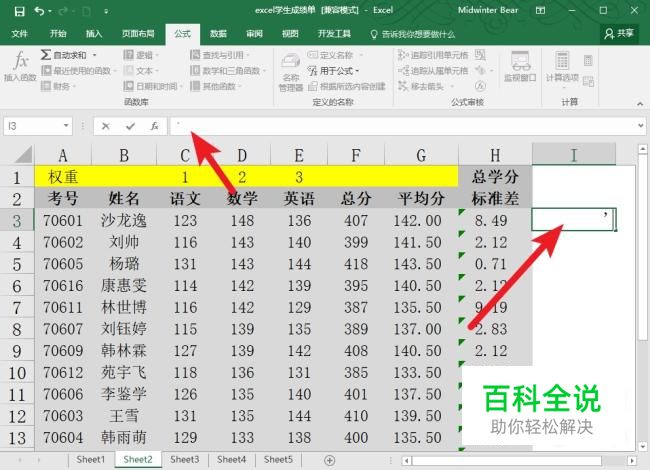Viewport: 650px width, 470px height.
Task: Switch to the Developer (开发工具) tab
Action: click(334, 34)
